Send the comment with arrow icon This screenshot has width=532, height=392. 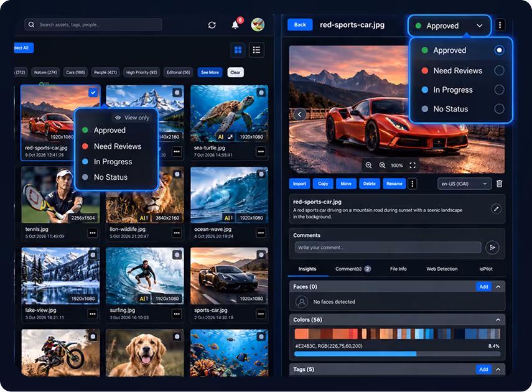coord(492,248)
